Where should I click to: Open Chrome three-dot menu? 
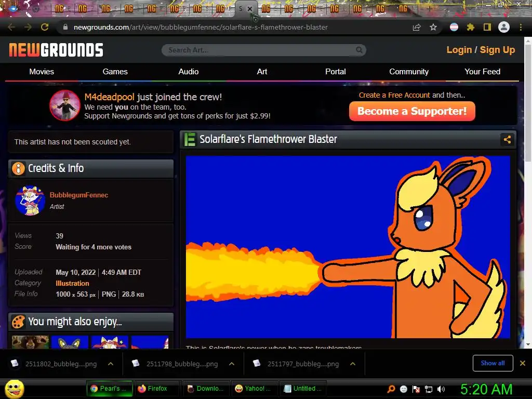tap(521, 27)
